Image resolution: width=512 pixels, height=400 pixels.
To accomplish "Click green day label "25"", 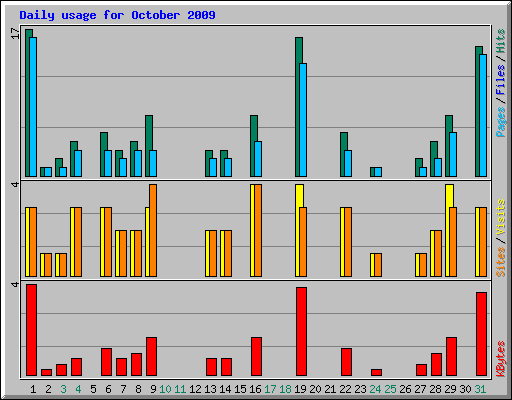I will point(390,389).
